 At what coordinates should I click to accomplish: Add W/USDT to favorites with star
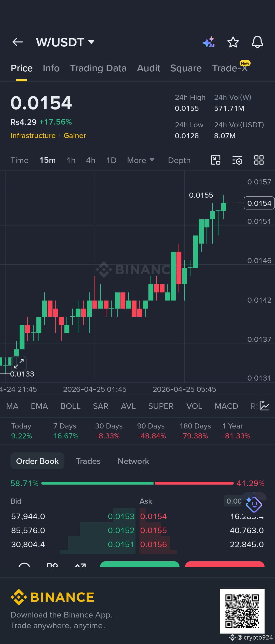[233, 42]
